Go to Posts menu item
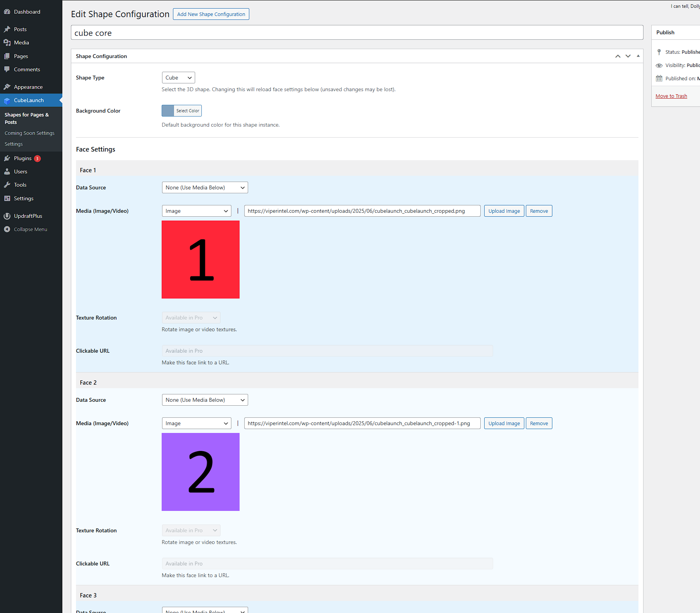700x613 pixels. click(x=31, y=29)
